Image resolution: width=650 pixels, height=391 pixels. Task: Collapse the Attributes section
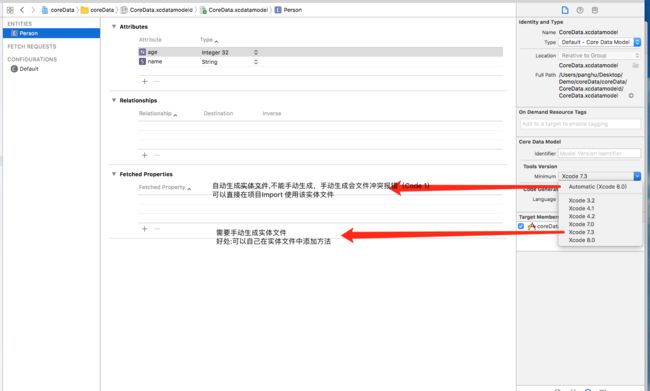(114, 27)
